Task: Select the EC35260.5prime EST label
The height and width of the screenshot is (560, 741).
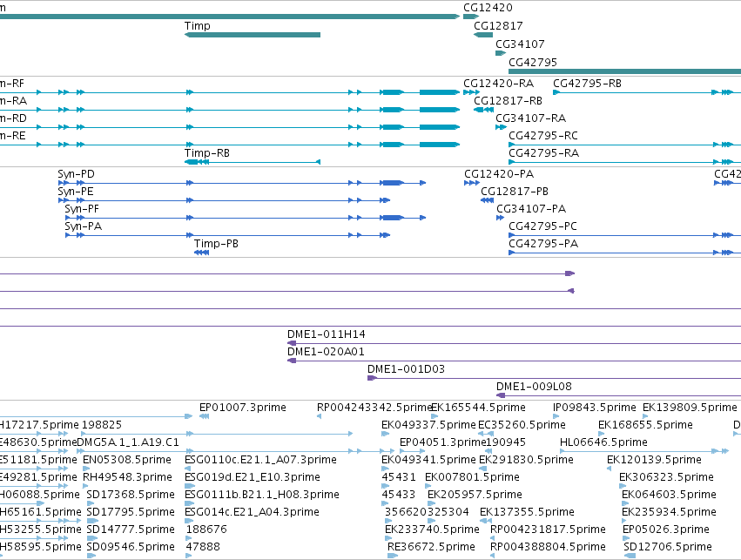Action: click(x=522, y=425)
